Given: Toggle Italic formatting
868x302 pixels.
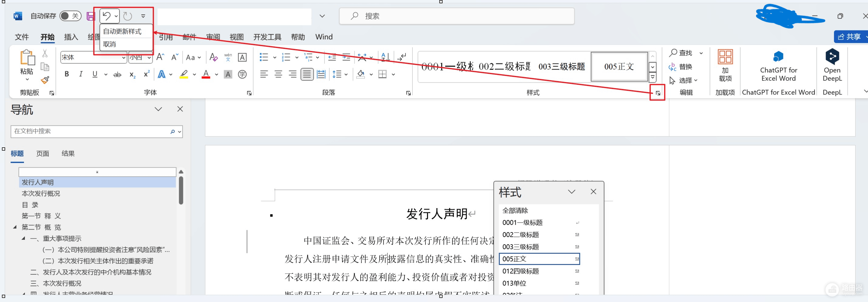Looking at the screenshot, I should pos(81,74).
